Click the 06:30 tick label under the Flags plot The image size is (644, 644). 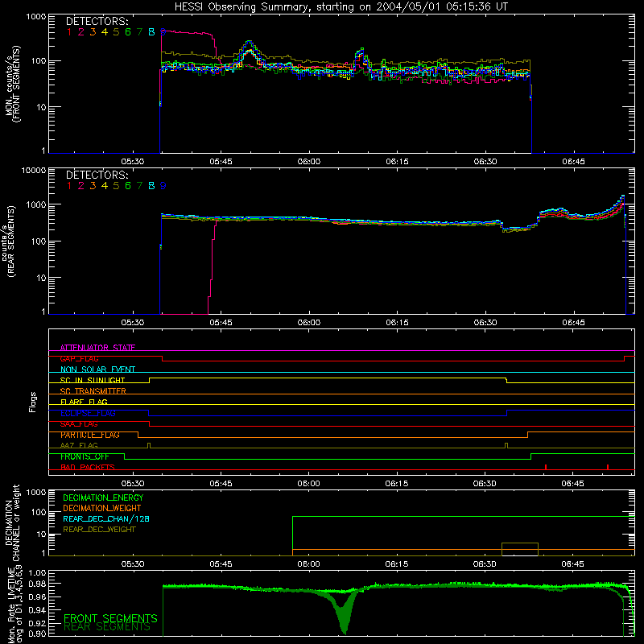pos(485,484)
